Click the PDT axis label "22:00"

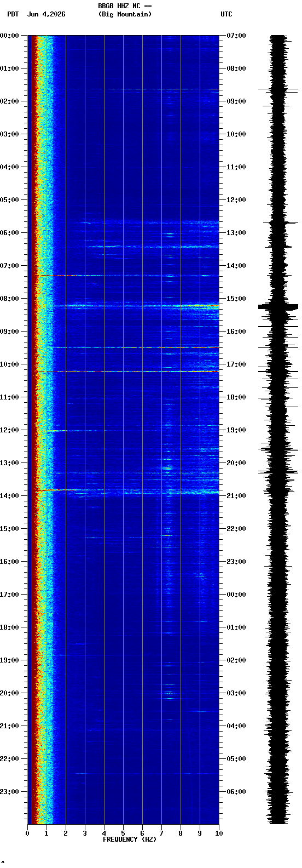coord(9,759)
